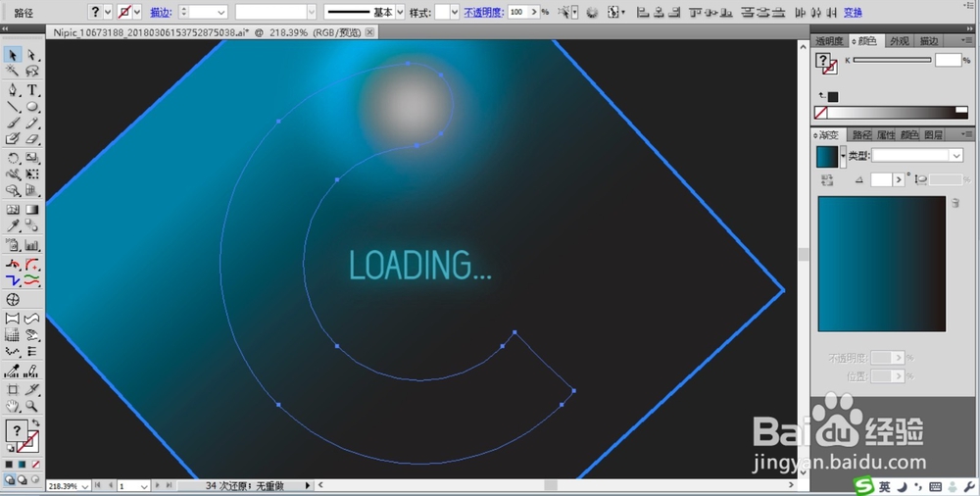Pick the Pencil tool
Viewport: 980px width, 496px height.
tap(32, 124)
